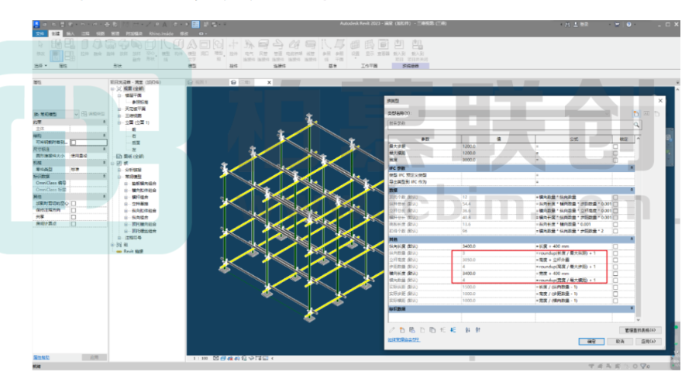Open the 文件 file tab
696x390 pixels.
tap(40, 34)
